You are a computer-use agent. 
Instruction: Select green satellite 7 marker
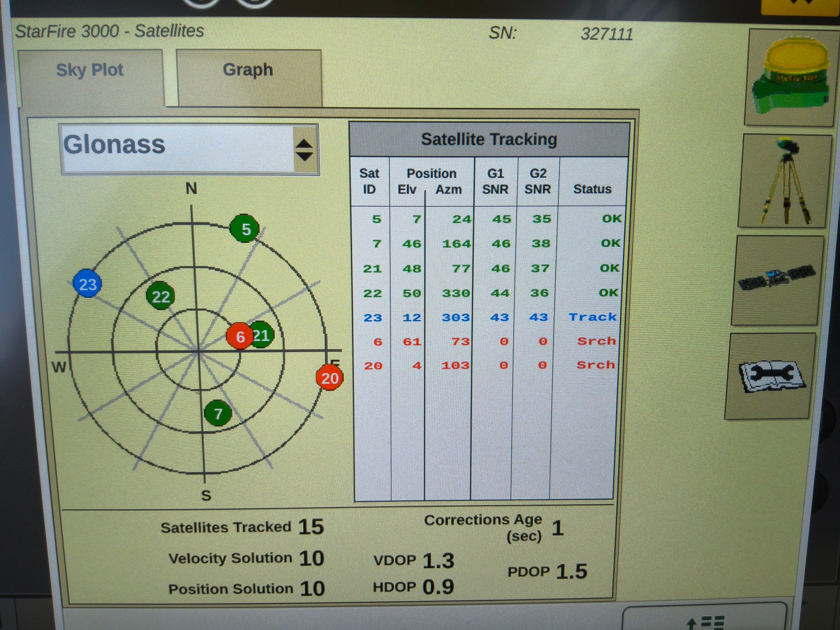(x=218, y=413)
